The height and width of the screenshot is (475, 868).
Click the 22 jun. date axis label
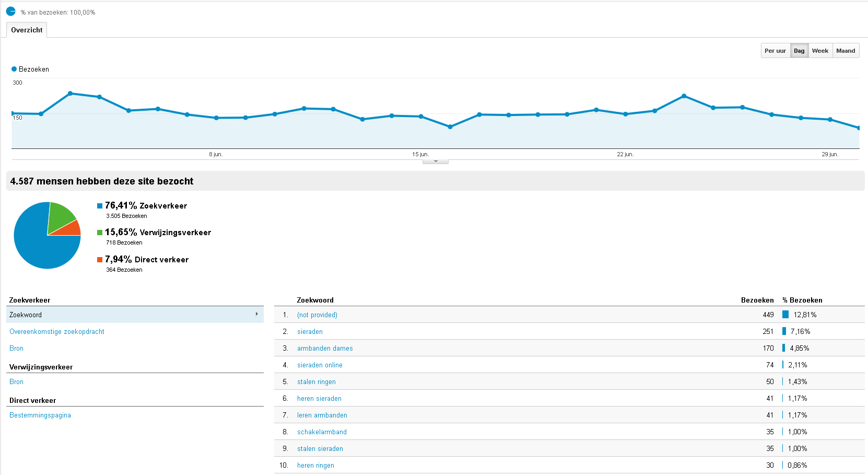625,154
